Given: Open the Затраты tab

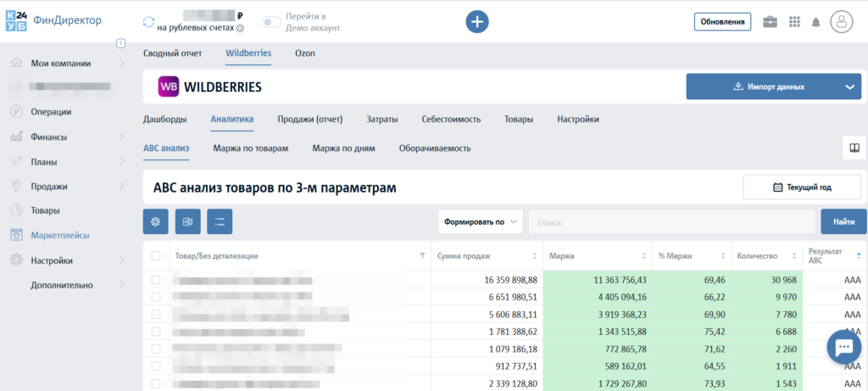Looking at the screenshot, I should (x=382, y=119).
